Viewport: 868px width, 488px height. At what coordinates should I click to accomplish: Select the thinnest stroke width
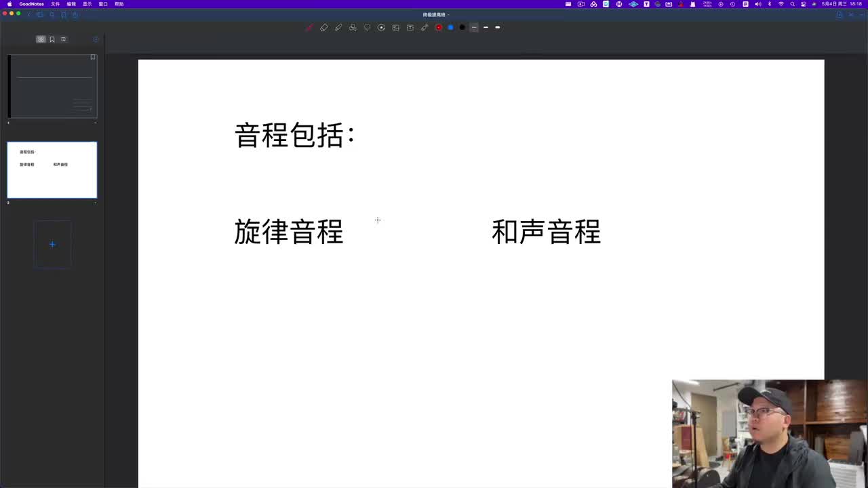[474, 28]
